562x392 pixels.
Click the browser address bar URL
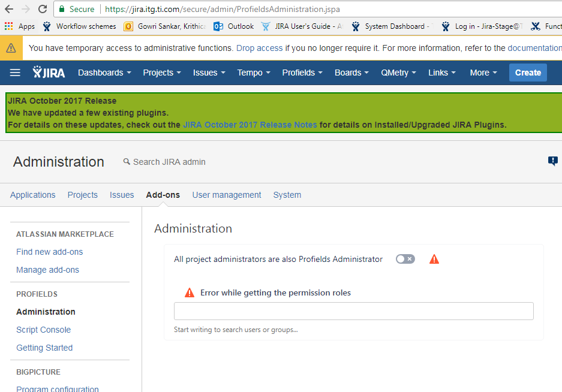[x=222, y=9]
